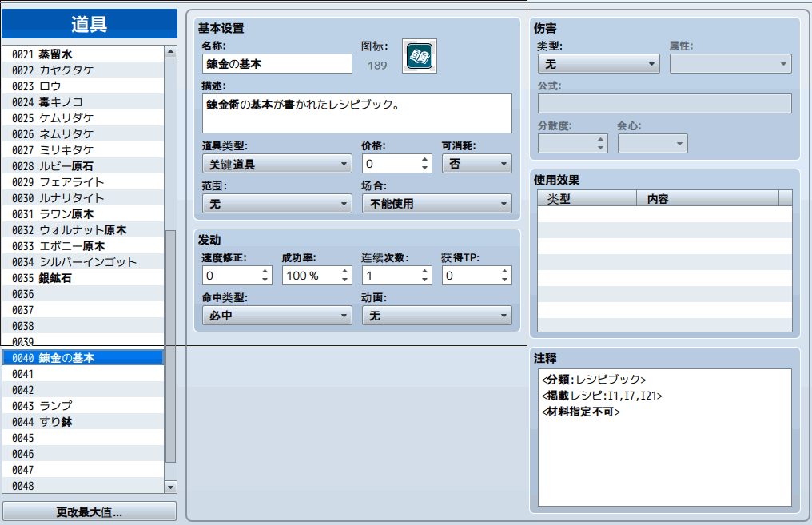The width and height of the screenshot is (812, 525).
Task: Select item 0027 ミリキタケ
Action: click(x=83, y=150)
